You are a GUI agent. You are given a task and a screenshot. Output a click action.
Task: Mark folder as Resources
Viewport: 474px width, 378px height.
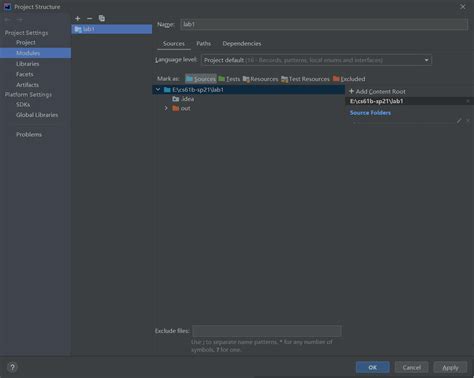260,79
